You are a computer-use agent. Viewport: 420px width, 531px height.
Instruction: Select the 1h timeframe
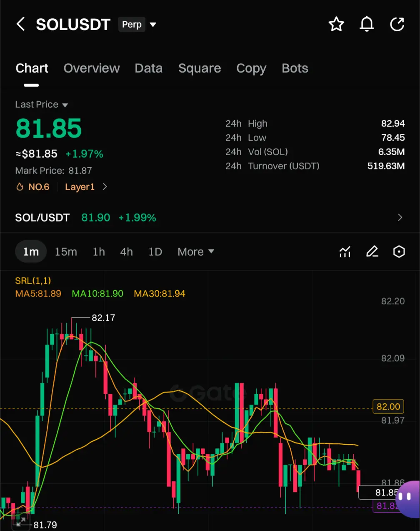[x=99, y=252]
